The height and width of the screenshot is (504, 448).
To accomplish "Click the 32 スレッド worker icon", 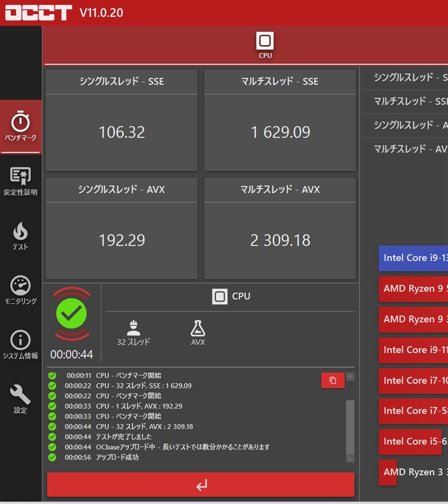I will coord(133,332).
